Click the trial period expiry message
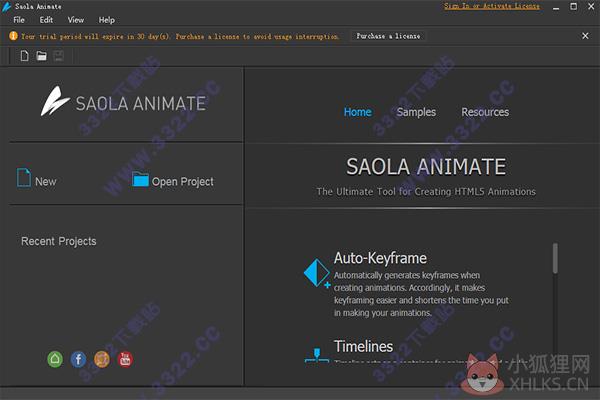The width and height of the screenshot is (600, 400). click(x=180, y=36)
